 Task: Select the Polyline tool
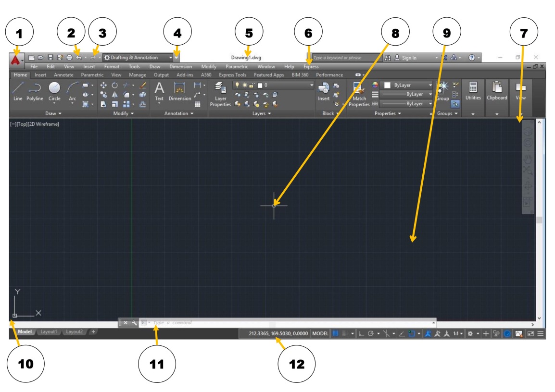[x=36, y=89]
